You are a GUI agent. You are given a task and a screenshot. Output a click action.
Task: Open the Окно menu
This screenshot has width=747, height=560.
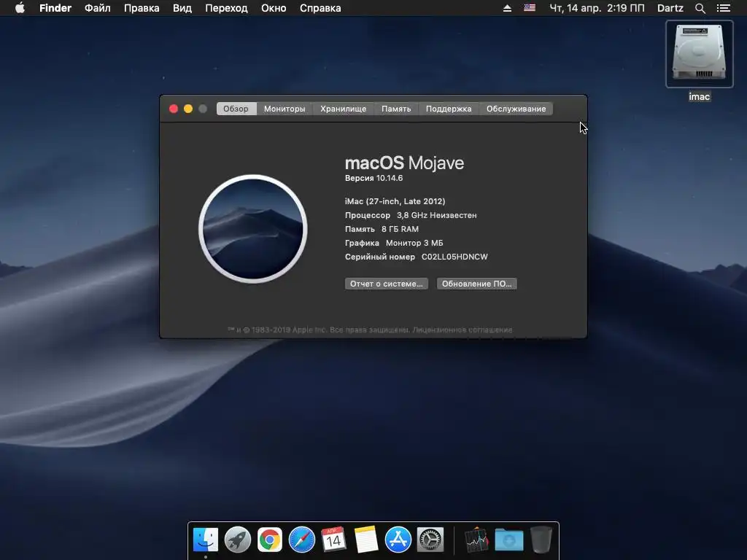click(x=274, y=8)
